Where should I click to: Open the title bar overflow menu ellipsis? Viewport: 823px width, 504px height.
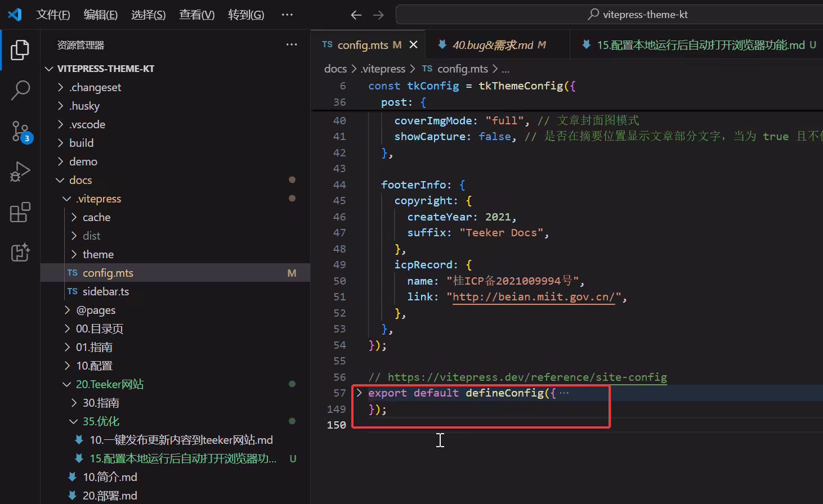[287, 15]
